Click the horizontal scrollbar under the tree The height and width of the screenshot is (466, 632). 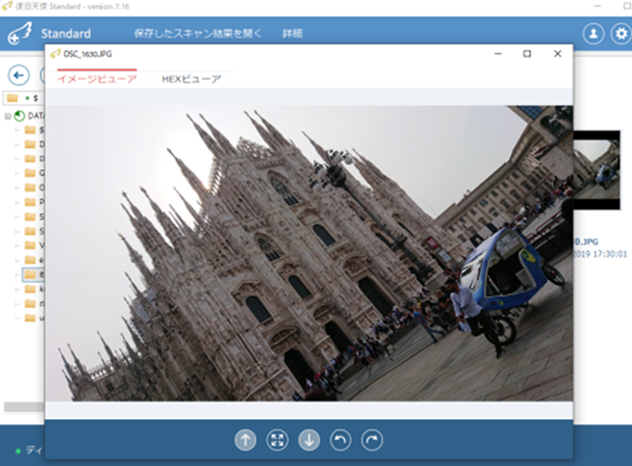(24, 407)
